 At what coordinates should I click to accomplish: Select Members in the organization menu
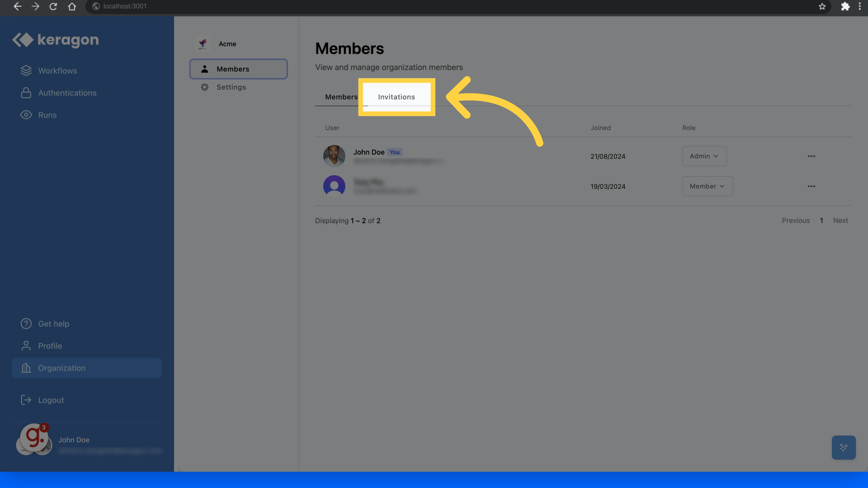coord(238,69)
